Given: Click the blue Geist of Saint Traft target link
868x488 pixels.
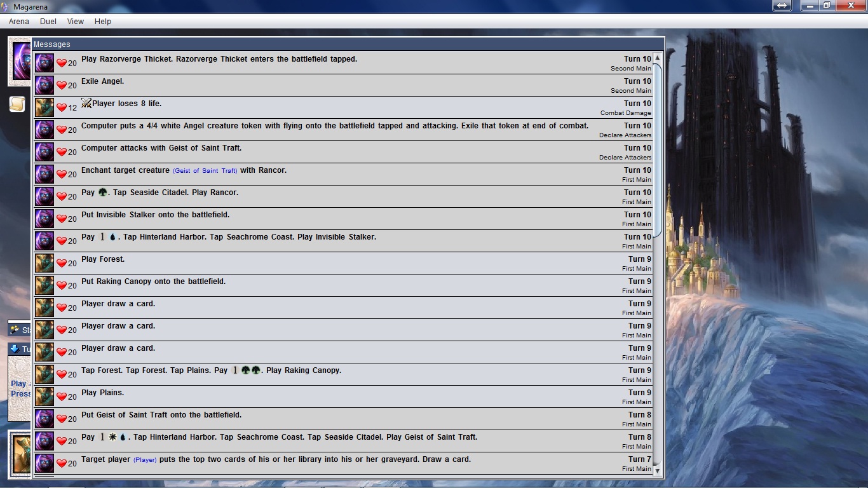Looking at the screenshot, I should (x=205, y=171).
